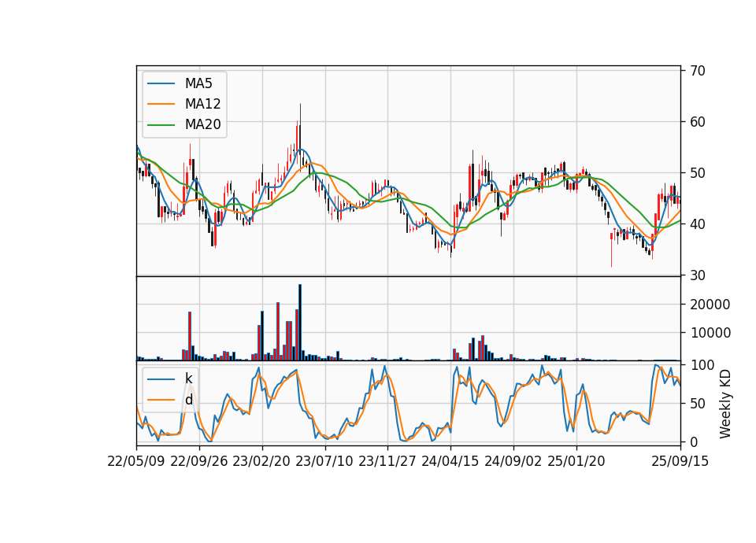Image resolution: width=756 pixels, height=543 pixels.
Task: Click the volume axis value 20000
Action: pyautogui.click(x=710, y=305)
